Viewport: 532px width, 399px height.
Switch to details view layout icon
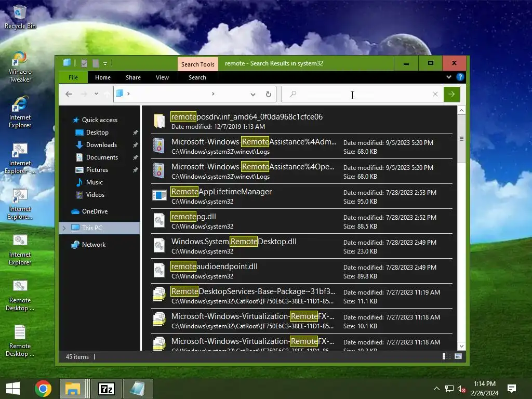point(446,356)
